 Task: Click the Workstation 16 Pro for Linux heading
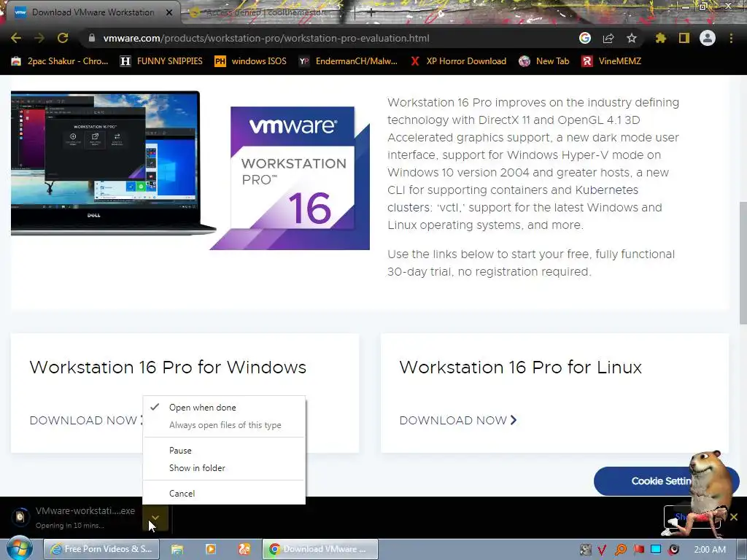(521, 367)
